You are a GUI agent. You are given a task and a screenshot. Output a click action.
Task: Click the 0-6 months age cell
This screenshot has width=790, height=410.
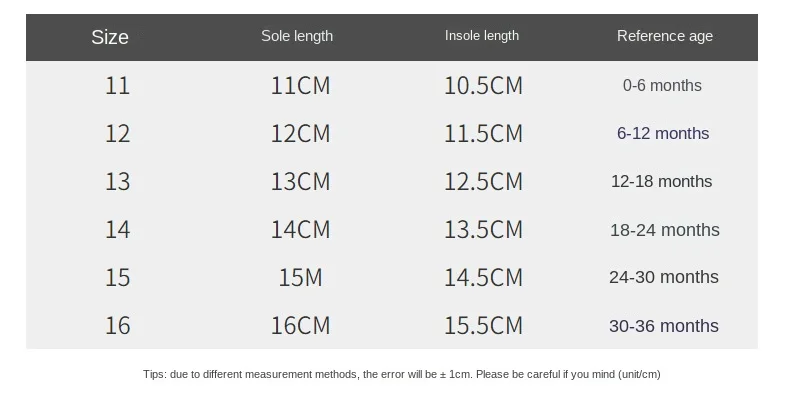[x=662, y=86]
